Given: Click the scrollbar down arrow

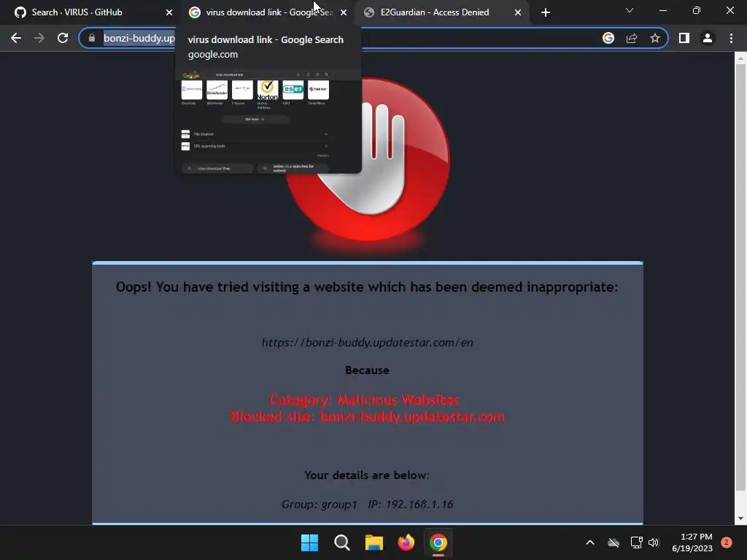Looking at the screenshot, I should pyautogui.click(x=740, y=518).
